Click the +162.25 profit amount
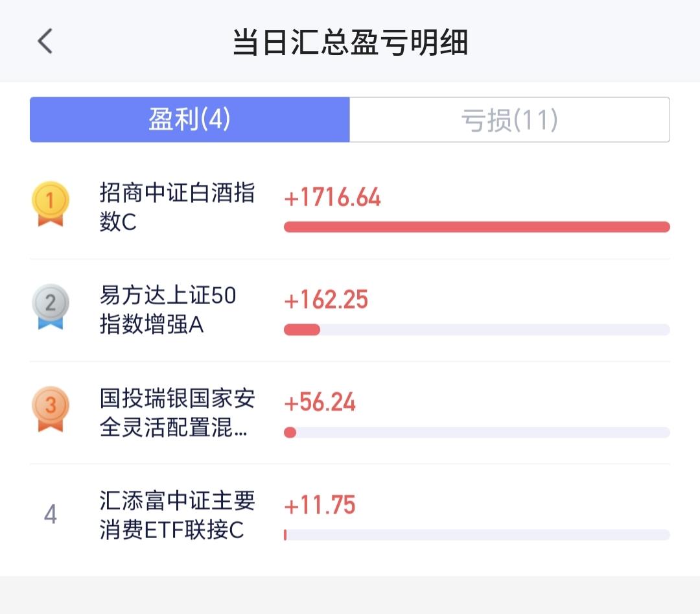 coord(326,300)
